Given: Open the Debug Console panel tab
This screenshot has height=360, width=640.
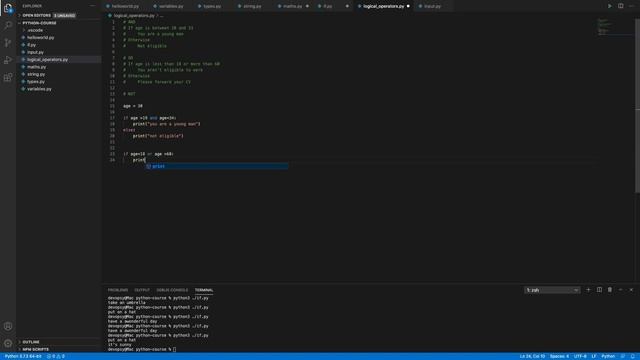Looking at the screenshot, I should 172,290.
